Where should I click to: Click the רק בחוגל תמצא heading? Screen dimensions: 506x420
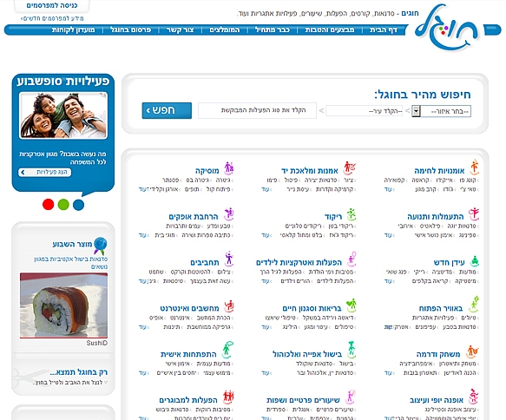79,372
